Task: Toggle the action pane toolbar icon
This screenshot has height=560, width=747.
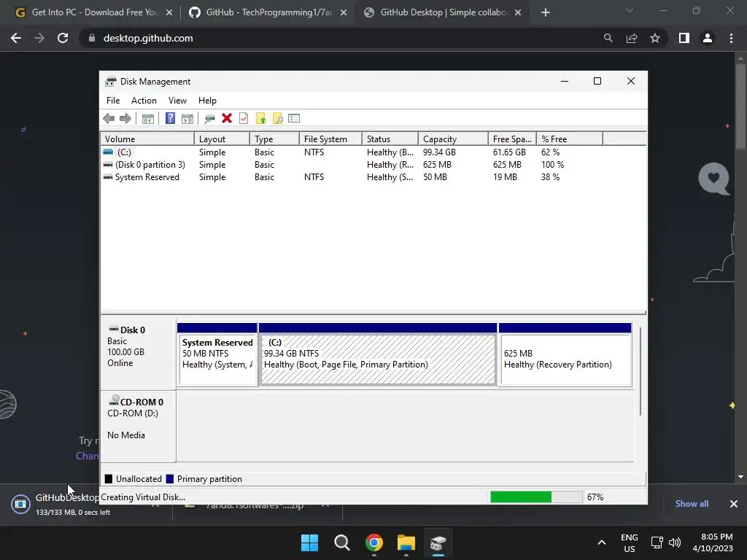Action: (187, 119)
